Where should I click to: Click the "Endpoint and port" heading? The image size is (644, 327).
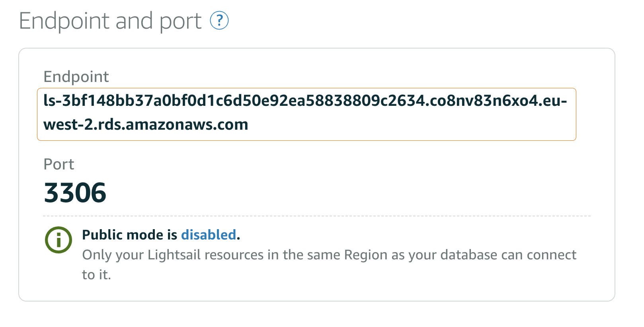pos(110,21)
